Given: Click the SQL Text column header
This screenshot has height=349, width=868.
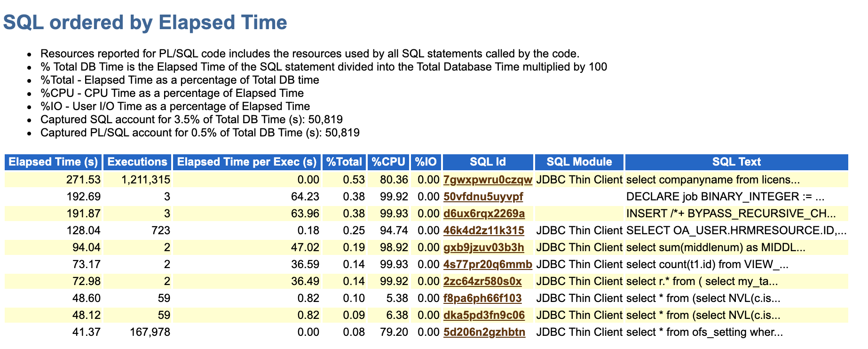Looking at the screenshot, I should [x=736, y=162].
